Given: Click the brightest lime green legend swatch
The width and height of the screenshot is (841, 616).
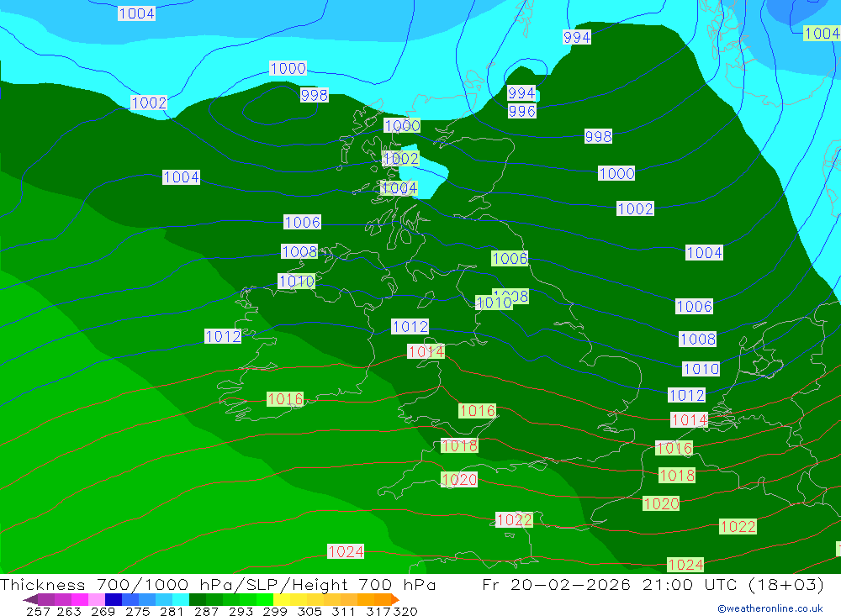Looking at the screenshot, I should (x=265, y=599).
